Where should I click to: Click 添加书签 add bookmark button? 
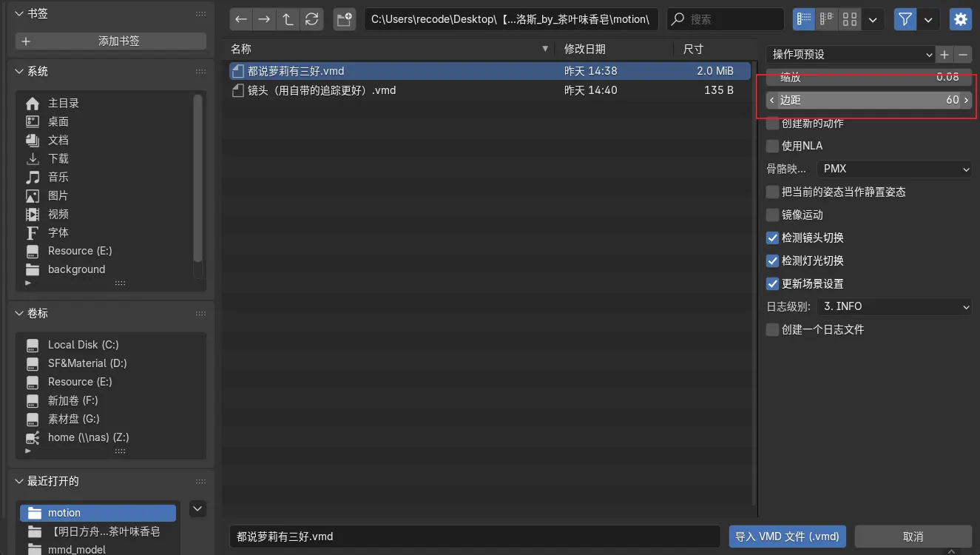[111, 41]
